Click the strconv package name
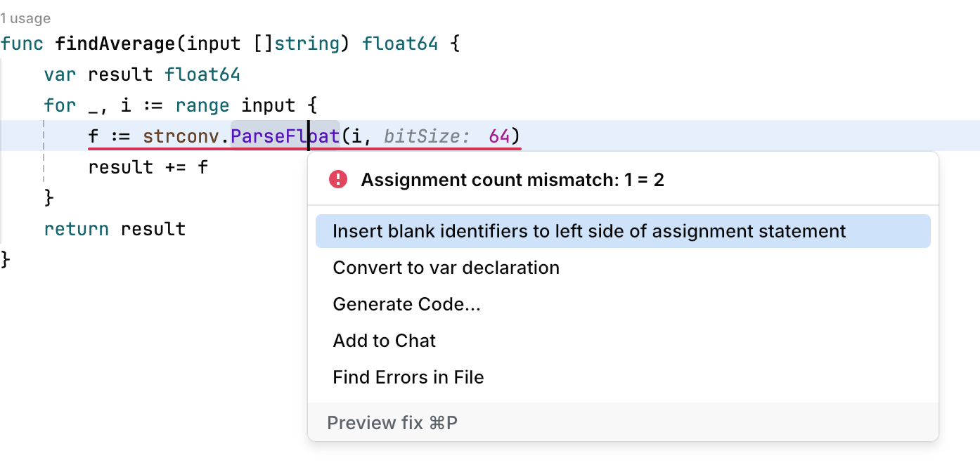Image resolution: width=980 pixels, height=465 pixels. (x=179, y=136)
